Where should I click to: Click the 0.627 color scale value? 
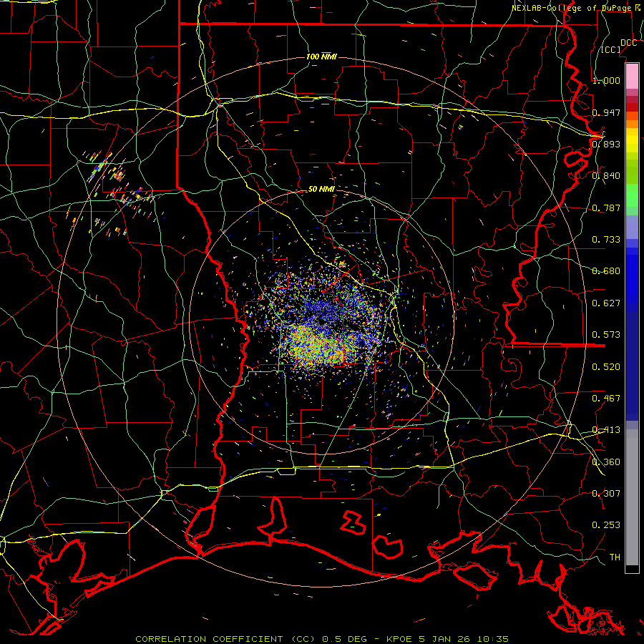[x=606, y=303]
